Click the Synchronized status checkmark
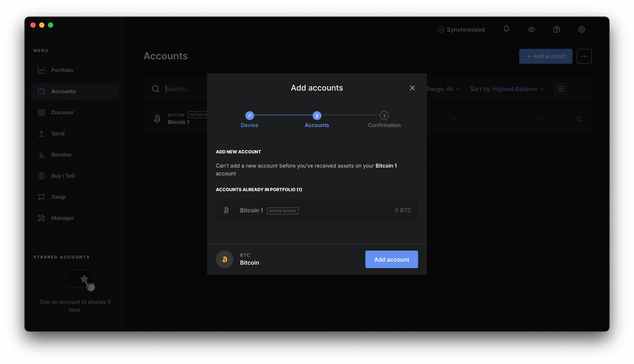634x364 pixels. [x=441, y=29]
